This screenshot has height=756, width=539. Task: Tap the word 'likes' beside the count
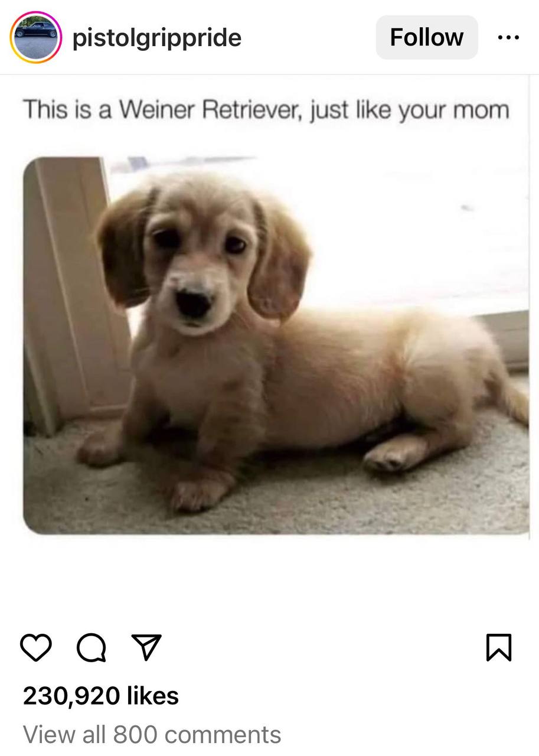pyautogui.click(x=152, y=695)
